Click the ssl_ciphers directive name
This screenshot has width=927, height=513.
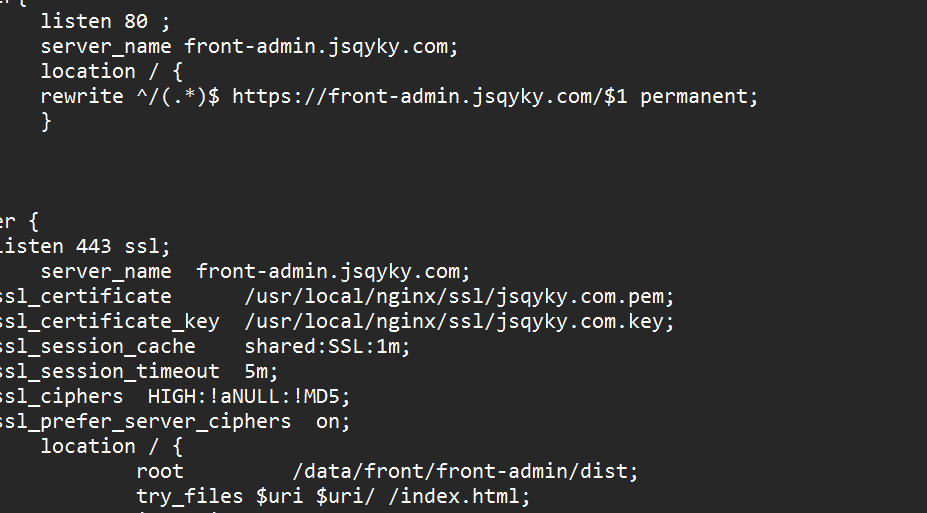pyautogui.click(x=60, y=396)
